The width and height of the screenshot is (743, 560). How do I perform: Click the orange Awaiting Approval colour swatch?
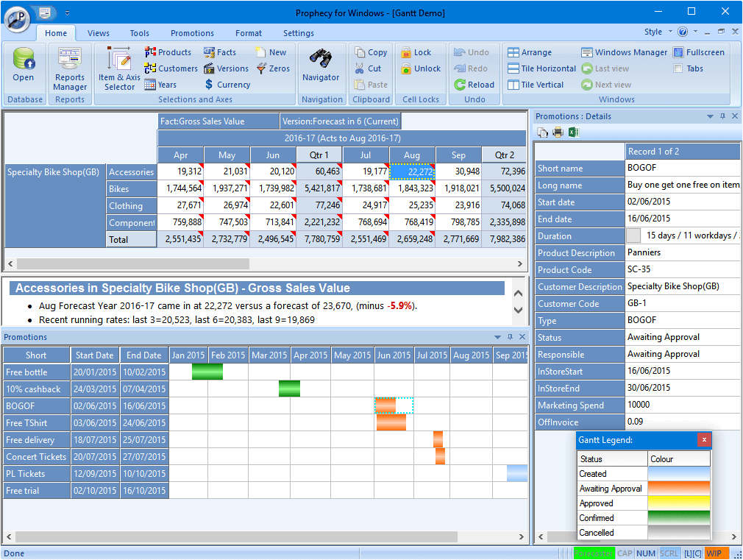pyautogui.click(x=678, y=488)
